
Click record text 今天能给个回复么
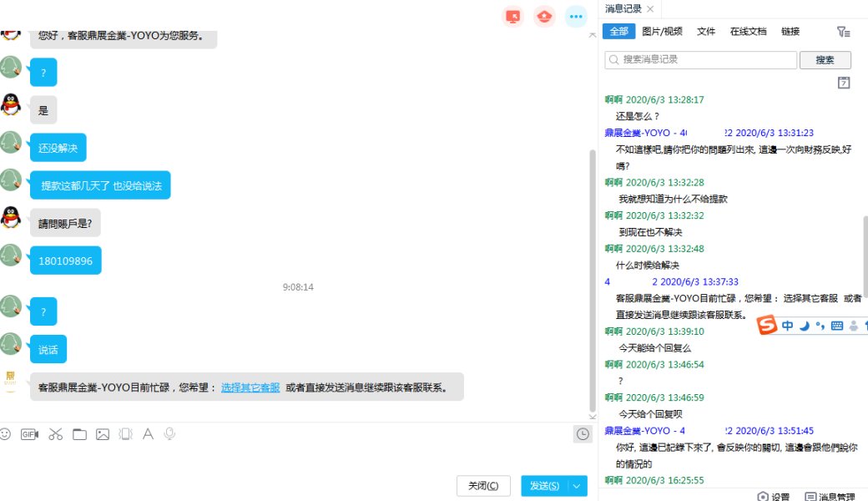pos(655,348)
